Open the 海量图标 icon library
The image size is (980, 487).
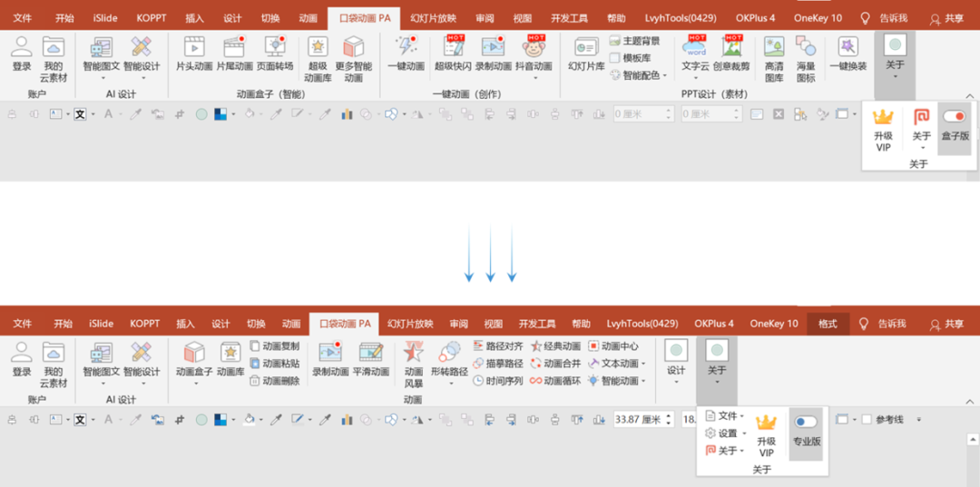pos(806,60)
